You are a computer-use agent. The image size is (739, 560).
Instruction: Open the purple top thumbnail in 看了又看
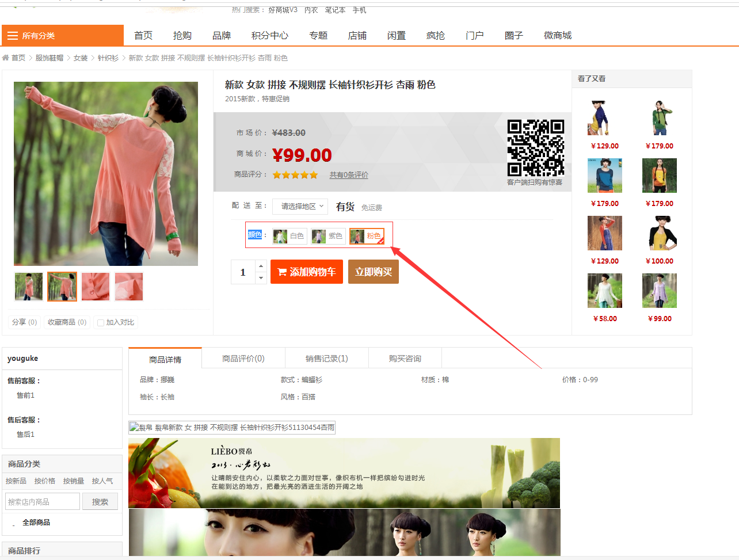click(660, 291)
